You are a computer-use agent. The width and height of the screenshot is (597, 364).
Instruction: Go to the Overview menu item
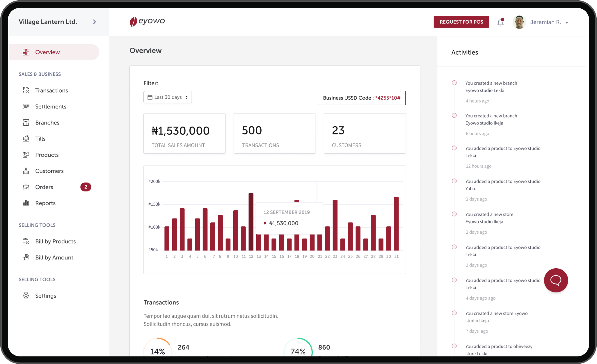click(47, 52)
